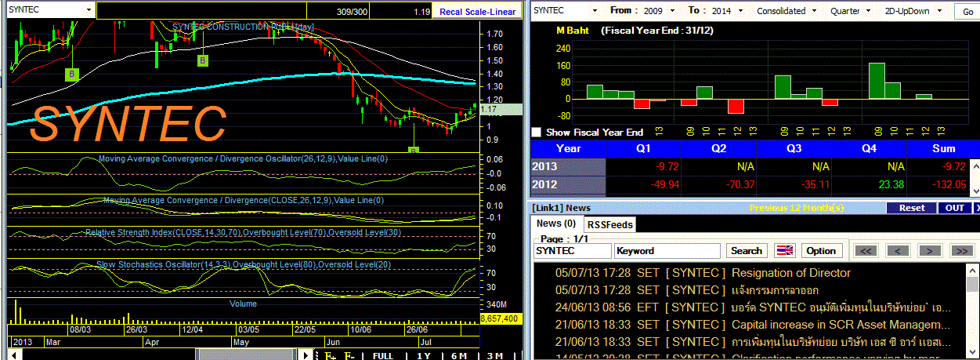Click the Slow Stochastics Oscillator indicator title
Image resolution: width=980 pixels, height=360 pixels.
[x=244, y=264]
